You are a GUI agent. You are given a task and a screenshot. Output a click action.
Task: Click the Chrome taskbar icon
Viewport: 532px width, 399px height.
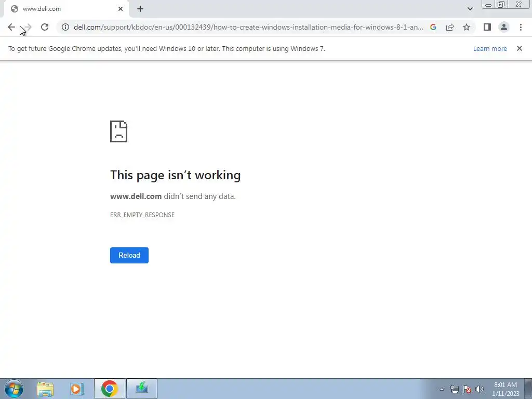pos(109,389)
